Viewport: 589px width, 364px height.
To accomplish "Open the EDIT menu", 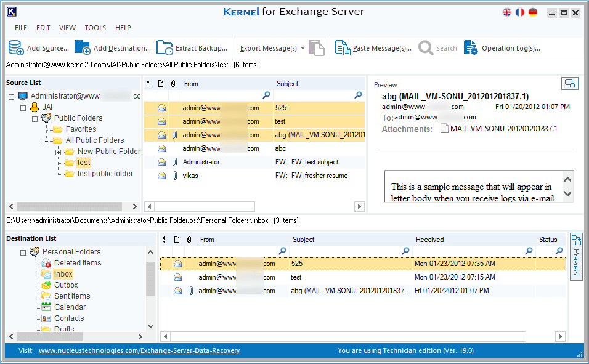I will click(43, 28).
